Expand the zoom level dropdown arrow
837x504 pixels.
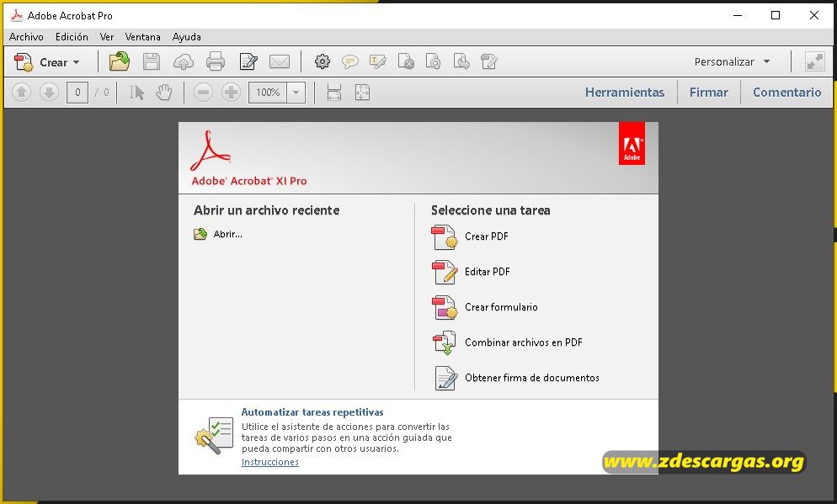click(296, 93)
